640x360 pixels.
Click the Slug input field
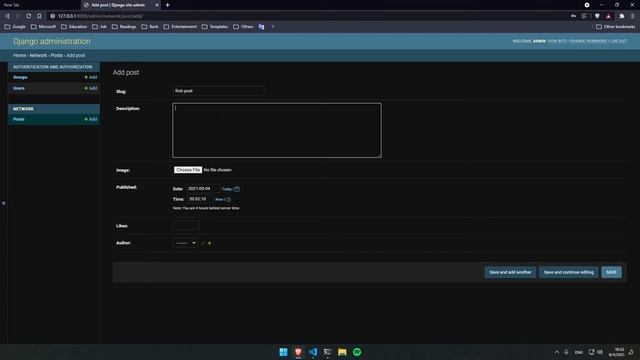[218, 91]
